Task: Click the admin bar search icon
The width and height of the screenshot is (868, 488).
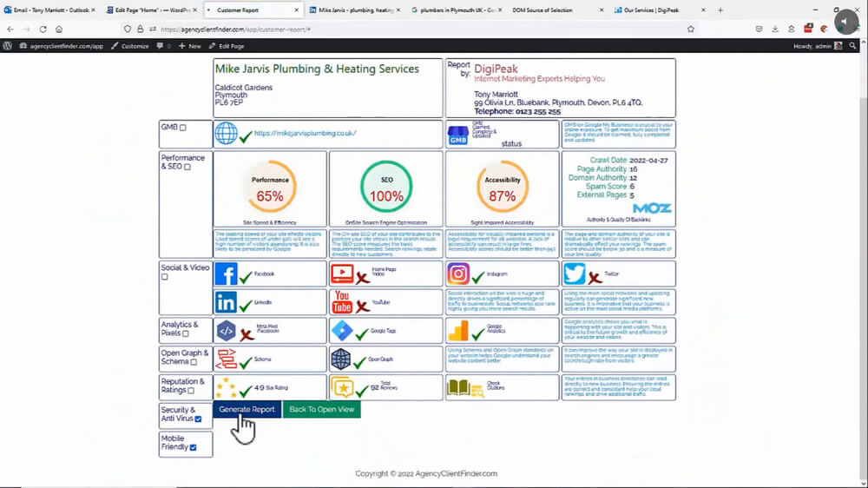Action: [852, 46]
